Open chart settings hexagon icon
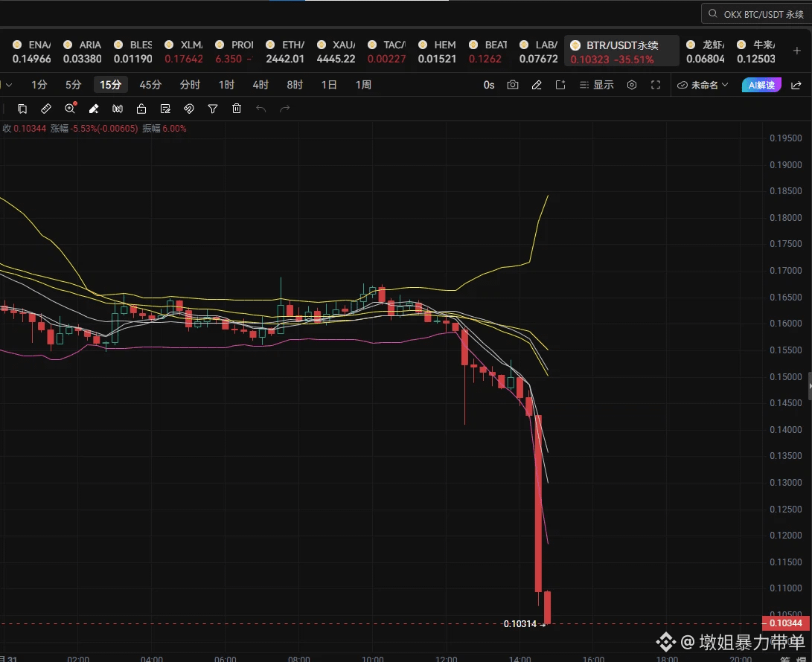Viewport: 812px width, 662px height. pyautogui.click(x=632, y=85)
